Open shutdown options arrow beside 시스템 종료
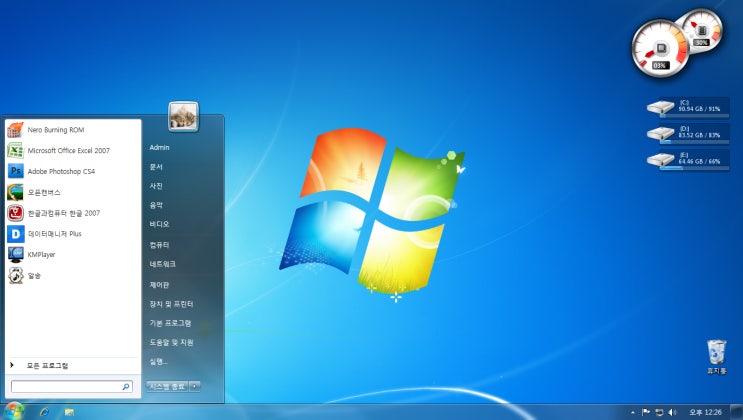The height and width of the screenshot is (420, 743). coord(195,385)
